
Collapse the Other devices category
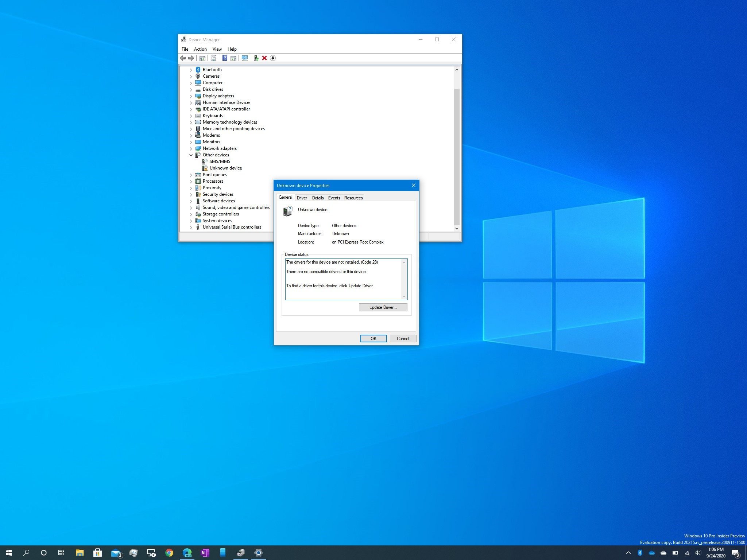(191, 155)
